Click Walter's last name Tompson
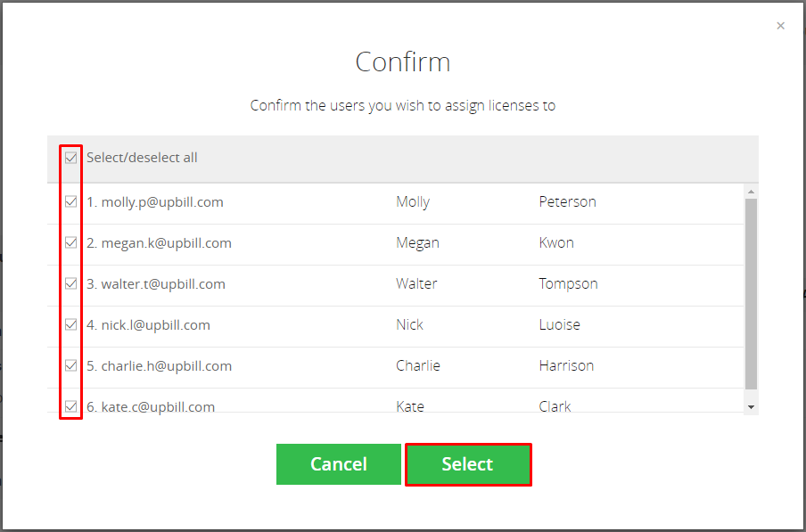 [569, 284]
